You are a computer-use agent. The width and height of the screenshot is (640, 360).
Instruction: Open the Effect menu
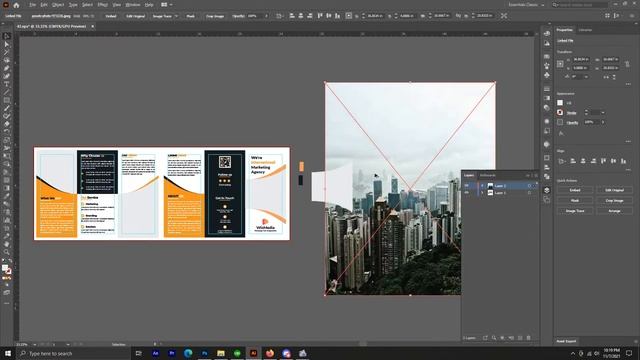tap(102, 5)
